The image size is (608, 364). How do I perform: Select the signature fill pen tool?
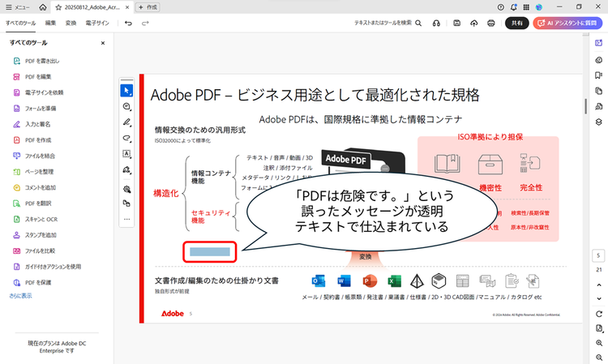click(x=126, y=169)
